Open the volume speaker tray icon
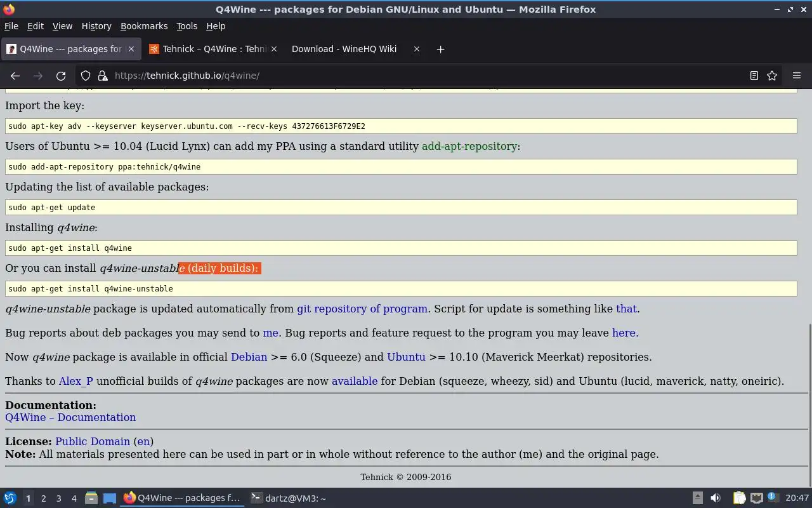 tap(716, 498)
